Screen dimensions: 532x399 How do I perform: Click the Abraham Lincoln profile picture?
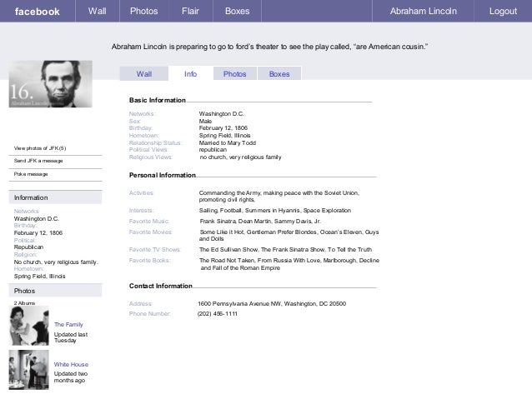pos(51,84)
